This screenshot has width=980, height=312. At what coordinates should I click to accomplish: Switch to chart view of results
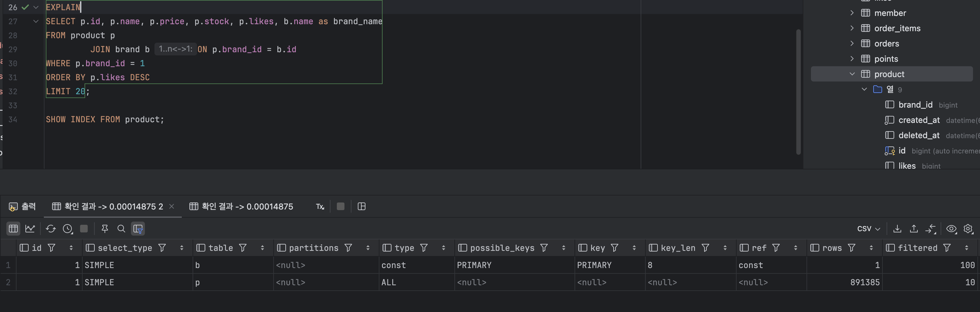coord(30,229)
